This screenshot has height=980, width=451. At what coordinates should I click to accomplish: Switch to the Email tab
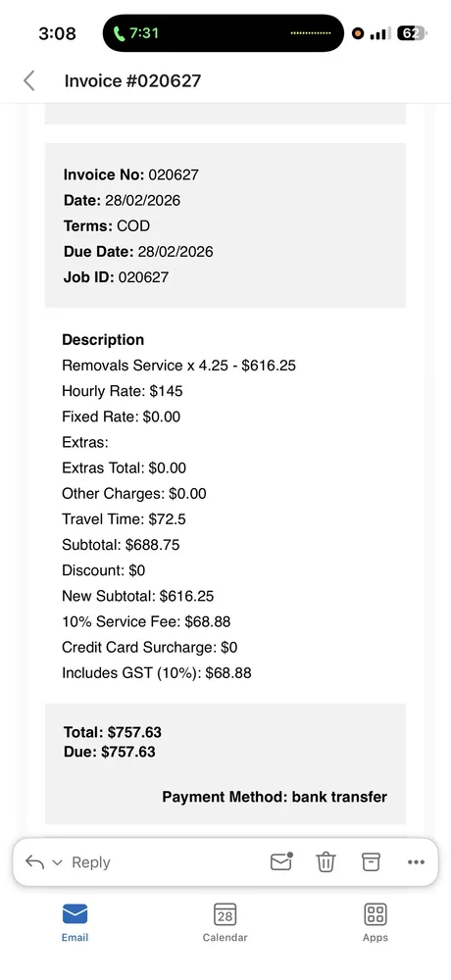[75, 922]
